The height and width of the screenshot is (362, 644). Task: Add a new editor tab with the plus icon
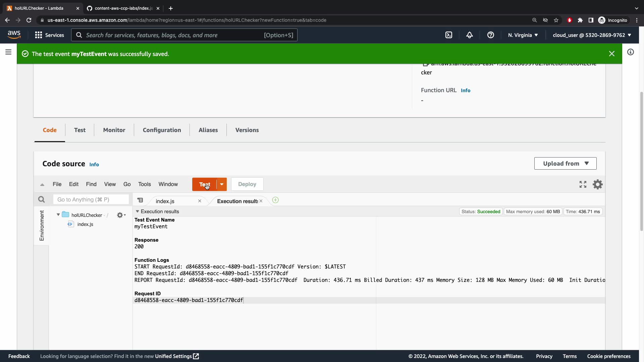(275, 200)
